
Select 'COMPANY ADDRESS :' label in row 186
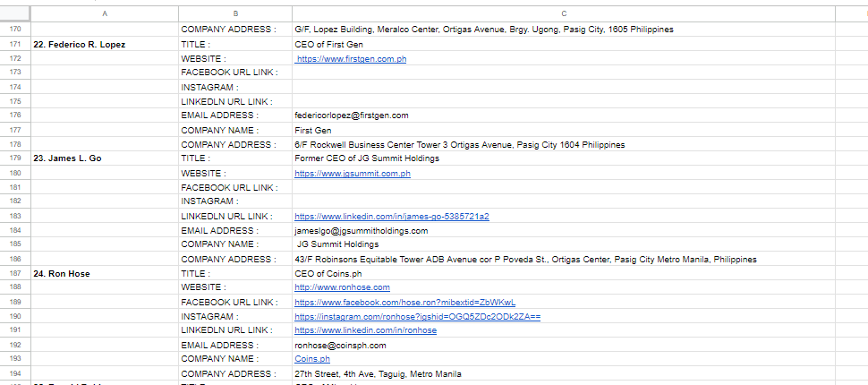coord(235,260)
